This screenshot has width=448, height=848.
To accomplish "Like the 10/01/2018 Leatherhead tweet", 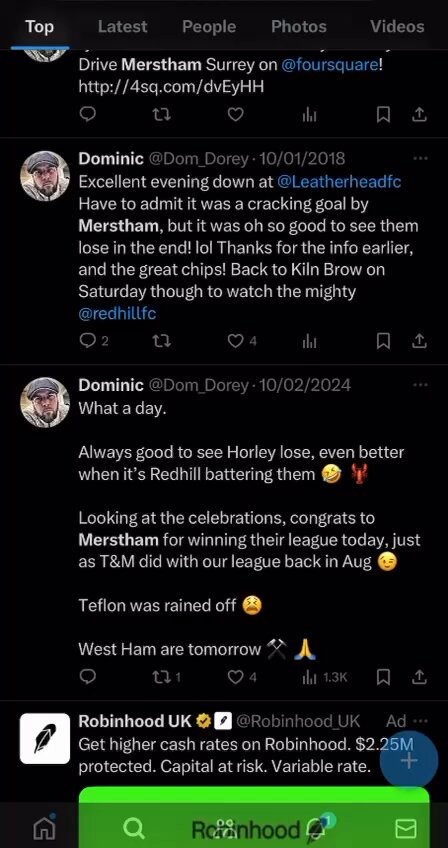I will pos(235,341).
